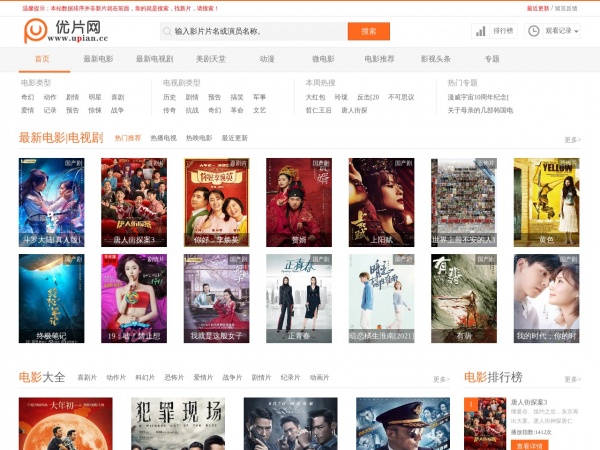Viewport: 600px width, 450px height.
Task: Open the 最近更新 link in the top bar
Action: tap(538, 8)
